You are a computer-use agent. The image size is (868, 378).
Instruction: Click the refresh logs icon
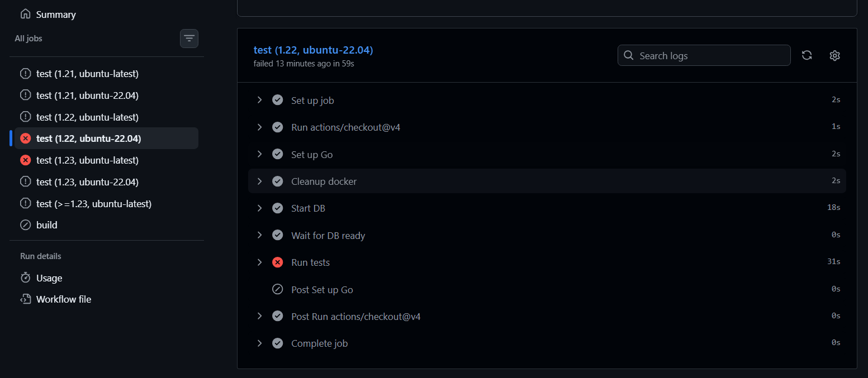pyautogui.click(x=807, y=55)
